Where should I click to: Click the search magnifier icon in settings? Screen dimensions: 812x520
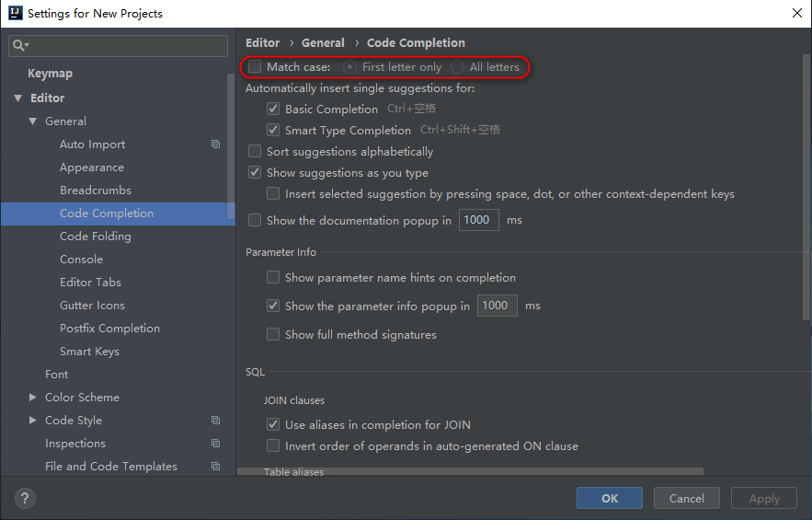[x=18, y=46]
